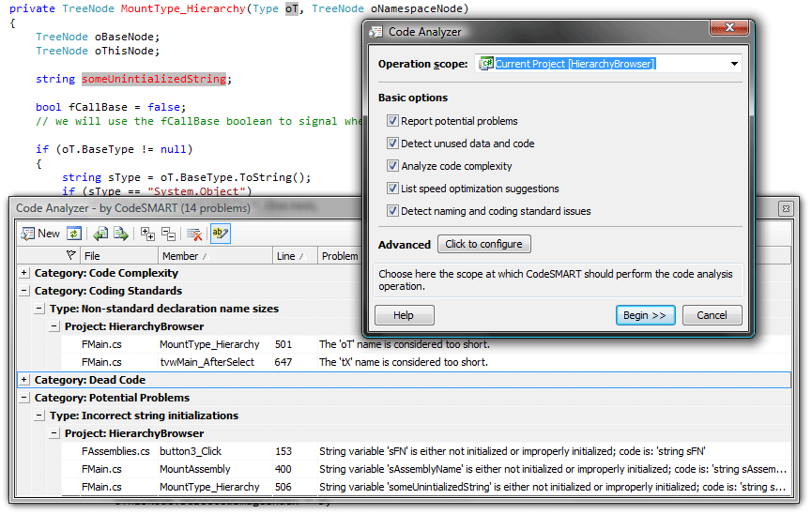Collapse Category: Potential Problems

coord(23,398)
